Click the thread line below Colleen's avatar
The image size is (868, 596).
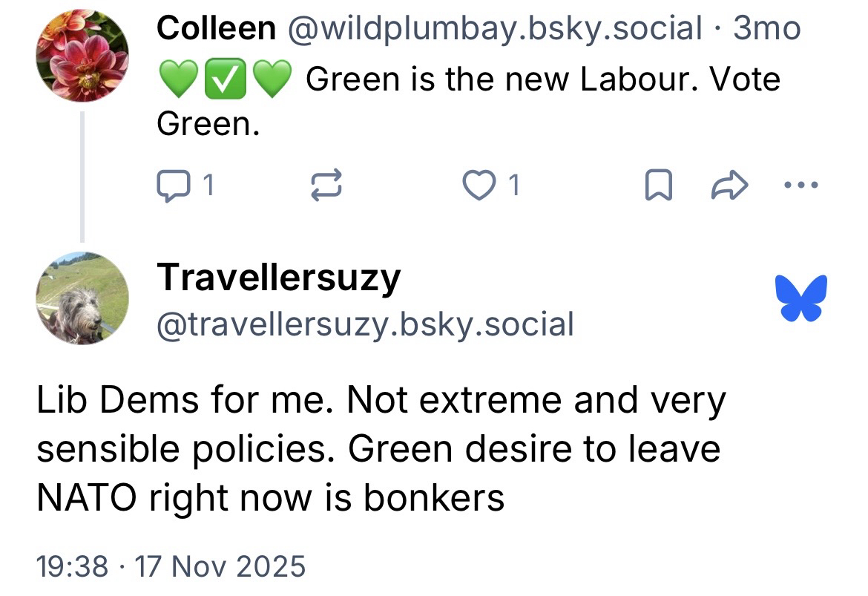click(x=82, y=177)
